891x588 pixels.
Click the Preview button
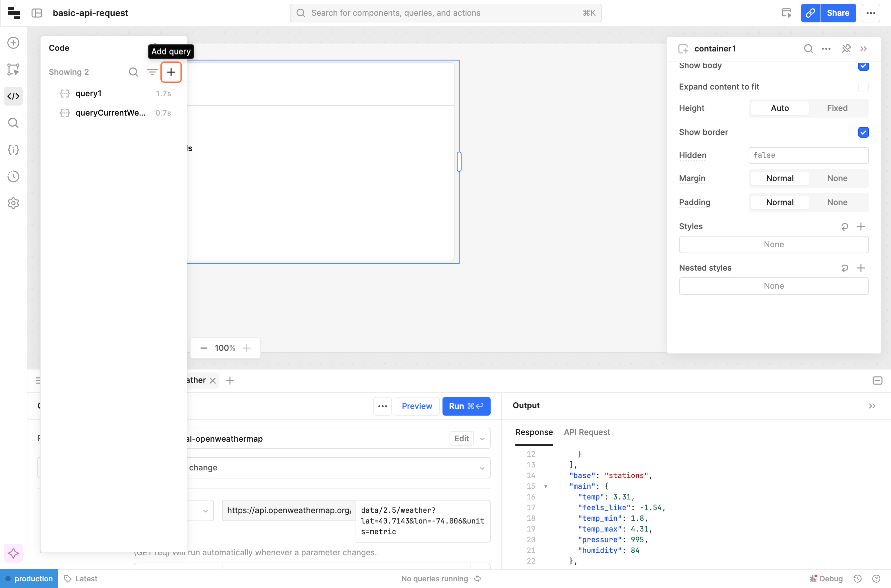click(417, 406)
